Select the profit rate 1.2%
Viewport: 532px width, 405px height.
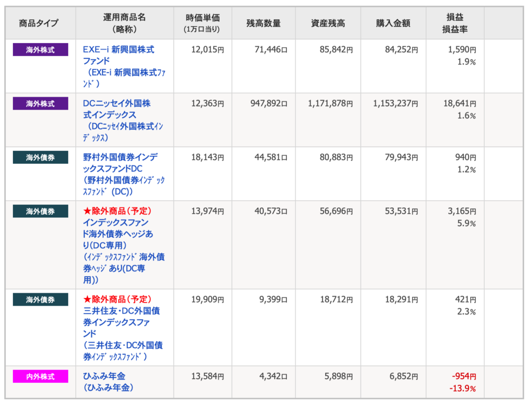click(467, 169)
